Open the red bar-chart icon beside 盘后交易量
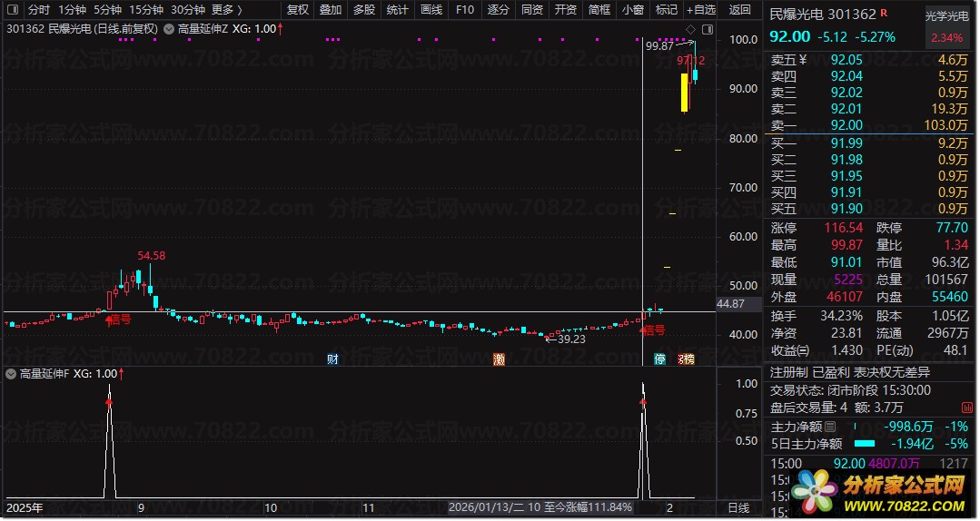Image resolution: width=980 pixels, height=521 pixels. click(x=967, y=408)
